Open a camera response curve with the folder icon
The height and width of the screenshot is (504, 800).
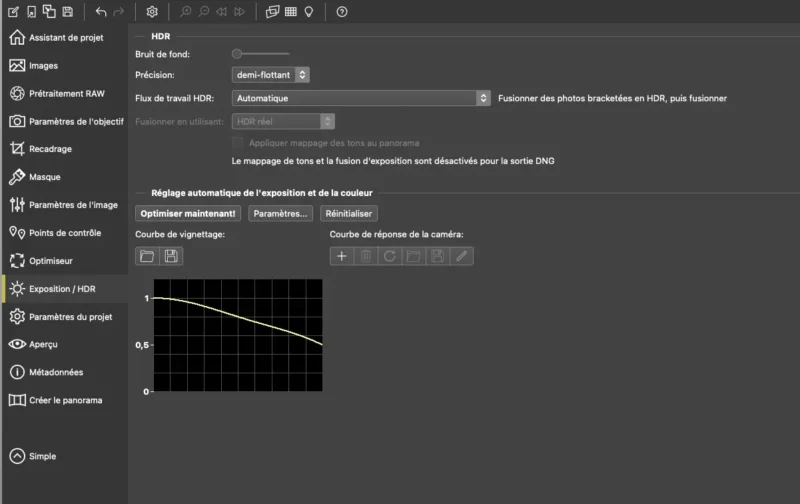pos(414,256)
